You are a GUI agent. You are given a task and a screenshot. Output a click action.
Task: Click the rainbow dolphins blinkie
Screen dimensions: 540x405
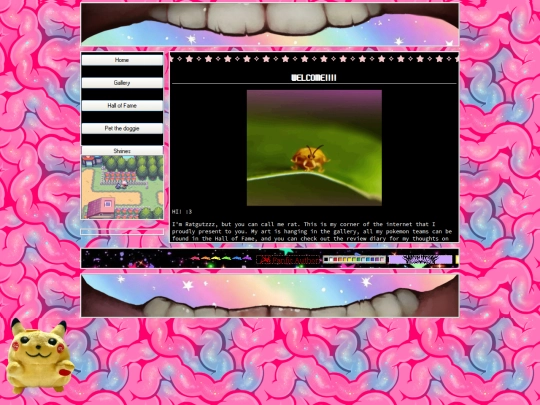click(x=221, y=258)
